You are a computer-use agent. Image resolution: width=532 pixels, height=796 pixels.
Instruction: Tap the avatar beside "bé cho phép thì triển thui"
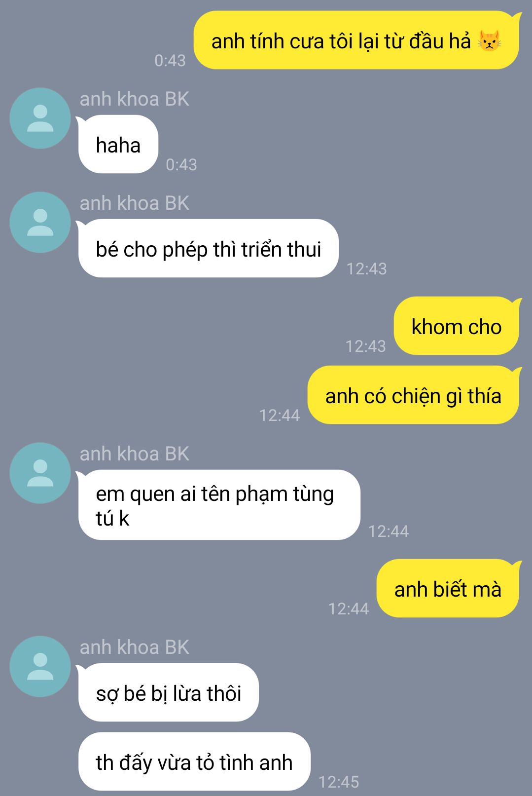(x=40, y=223)
